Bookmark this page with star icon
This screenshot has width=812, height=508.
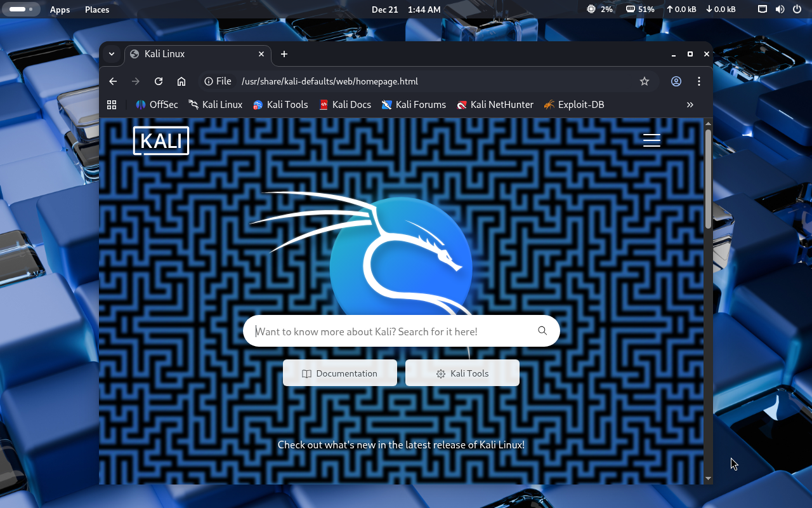645,81
